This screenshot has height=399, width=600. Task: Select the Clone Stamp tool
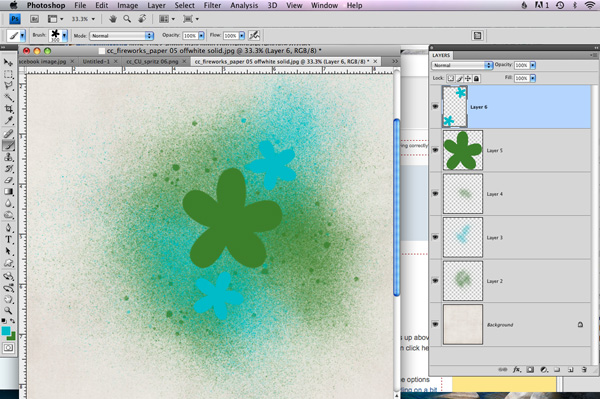[8, 157]
